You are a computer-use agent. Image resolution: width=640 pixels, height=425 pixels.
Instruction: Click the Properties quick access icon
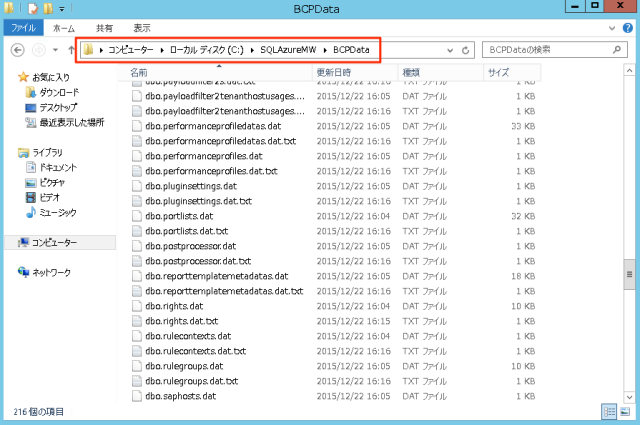[x=33, y=8]
